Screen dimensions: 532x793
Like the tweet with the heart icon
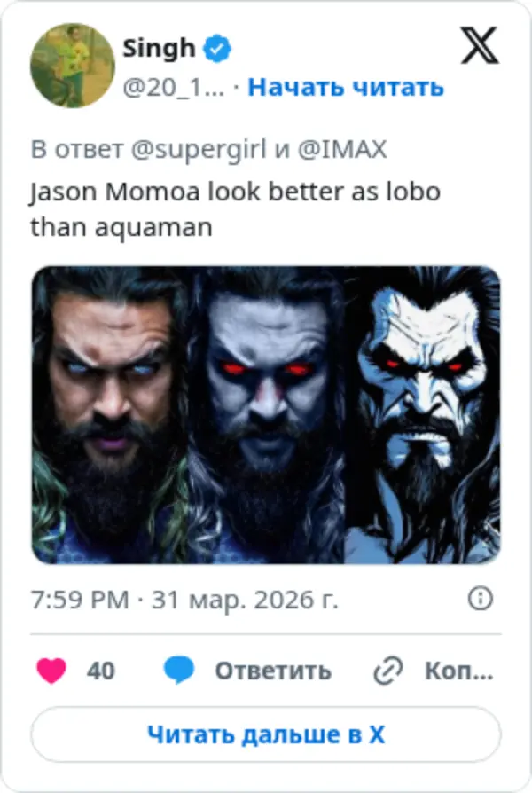pos(52,671)
